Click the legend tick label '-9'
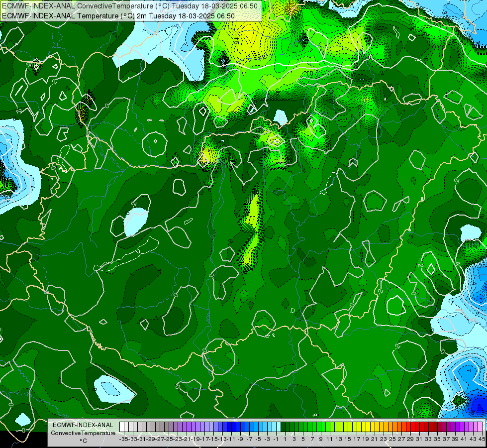The width and height of the screenshot is (487, 448). pos(240,439)
